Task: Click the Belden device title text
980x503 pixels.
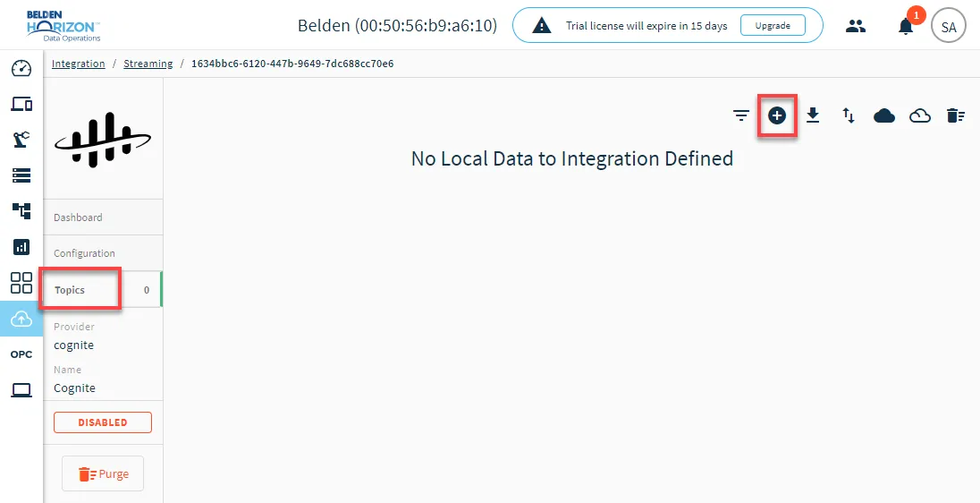Action: [398, 26]
